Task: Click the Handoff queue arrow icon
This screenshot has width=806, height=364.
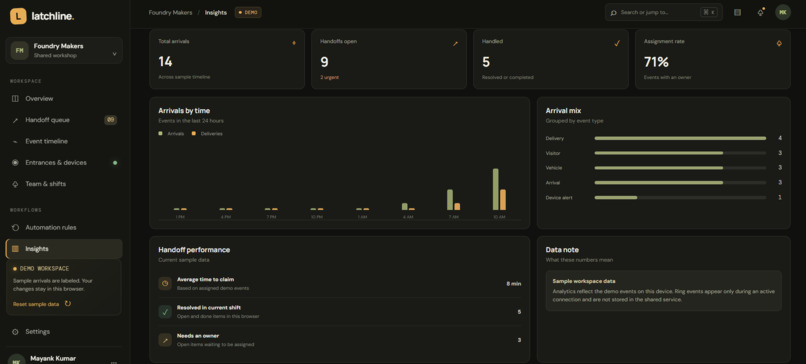Action: [15, 120]
